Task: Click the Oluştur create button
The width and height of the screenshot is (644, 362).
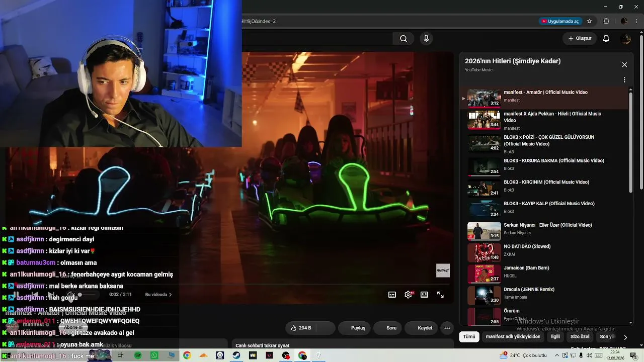Action: [580, 39]
